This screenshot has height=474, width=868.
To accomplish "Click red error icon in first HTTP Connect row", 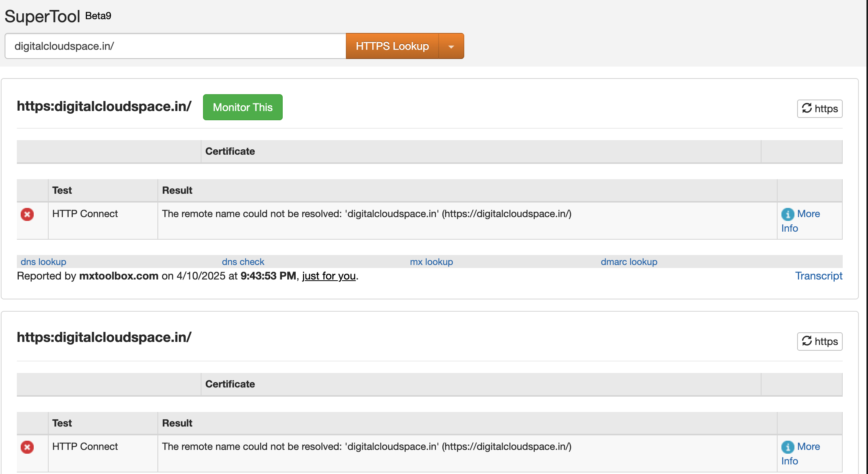I will (x=27, y=214).
